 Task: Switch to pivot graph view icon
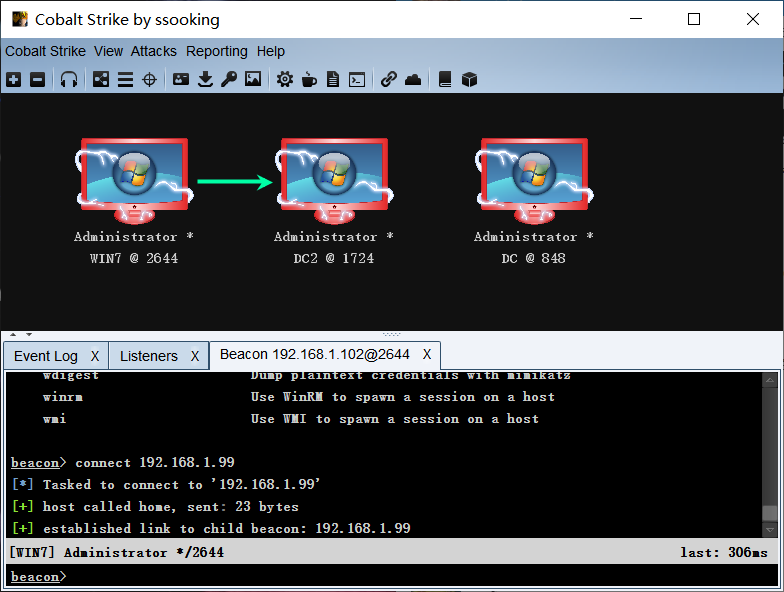coord(101,79)
